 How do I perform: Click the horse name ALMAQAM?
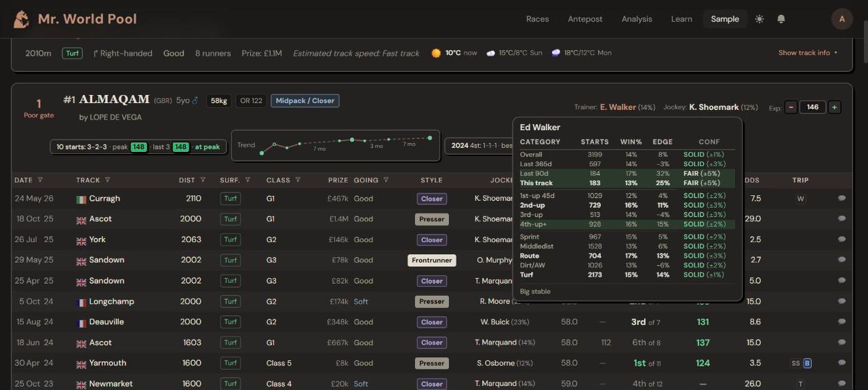click(x=114, y=100)
